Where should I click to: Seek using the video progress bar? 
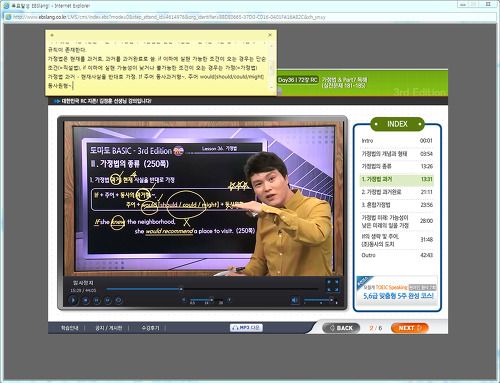pos(213,289)
